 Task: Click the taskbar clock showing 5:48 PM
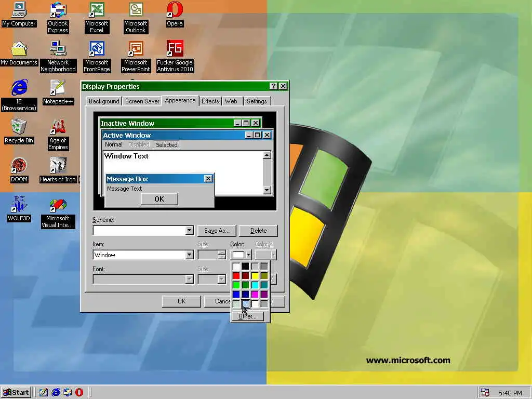(510, 393)
